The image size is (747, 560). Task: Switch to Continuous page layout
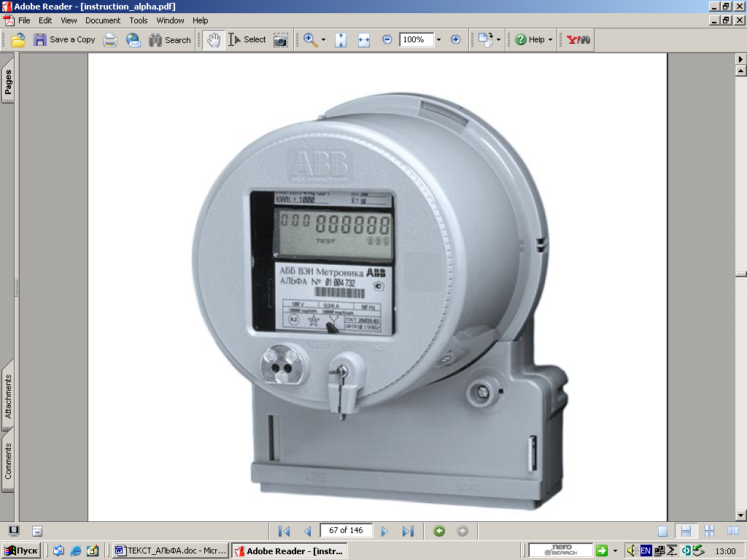(686, 531)
